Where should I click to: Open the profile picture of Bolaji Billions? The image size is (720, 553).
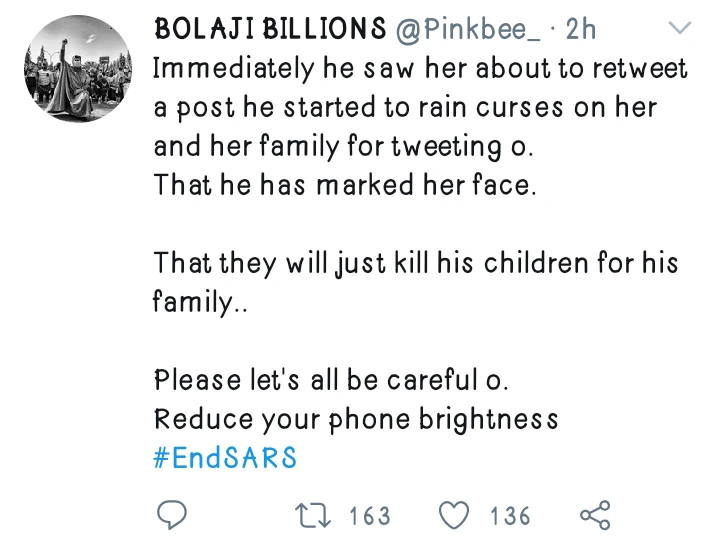(77, 70)
